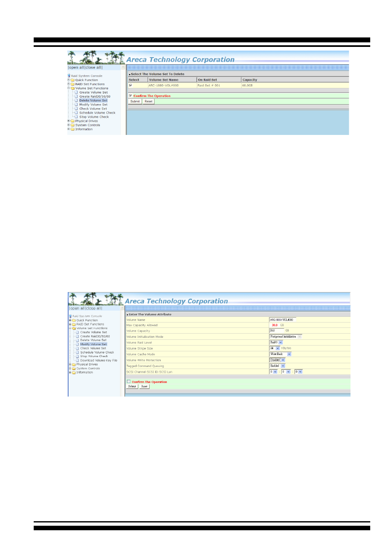Click Create Raid30/50/60 page icon on delete-volume screen
The height and width of the screenshot is (557, 392).
coord(76,96)
